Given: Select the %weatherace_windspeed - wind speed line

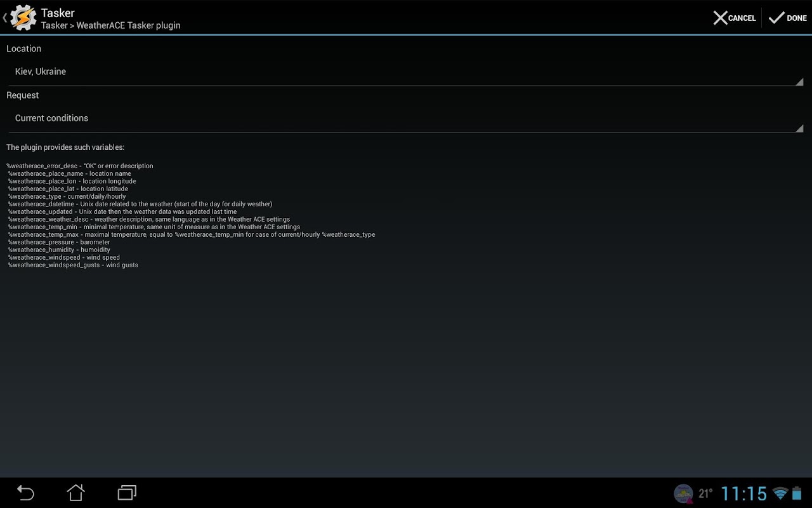Looking at the screenshot, I should coord(64,257).
